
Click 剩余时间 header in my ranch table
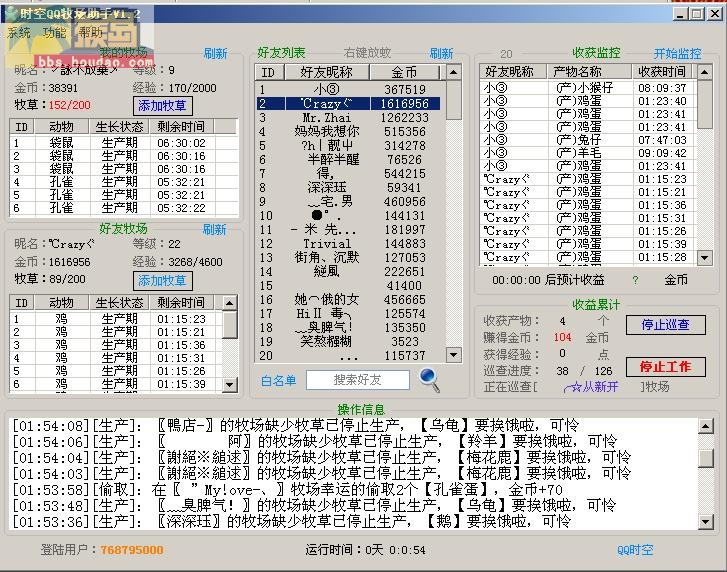(182, 127)
